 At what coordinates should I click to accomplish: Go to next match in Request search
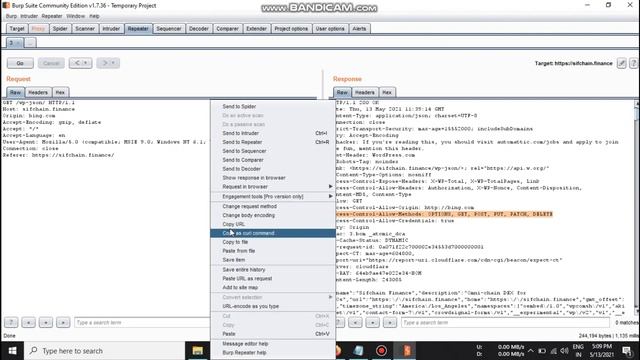click(63, 322)
